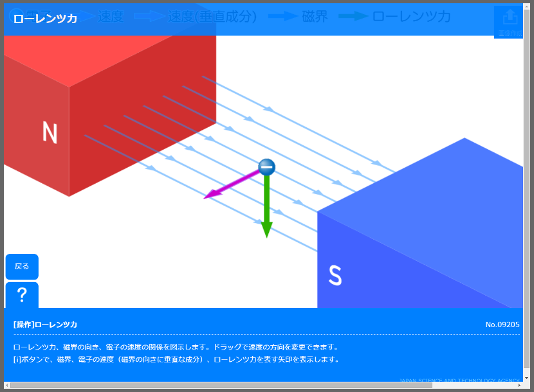Click the 速度 legend label in header
The width and height of the screenshot is (534, 392).
(111, 17)
